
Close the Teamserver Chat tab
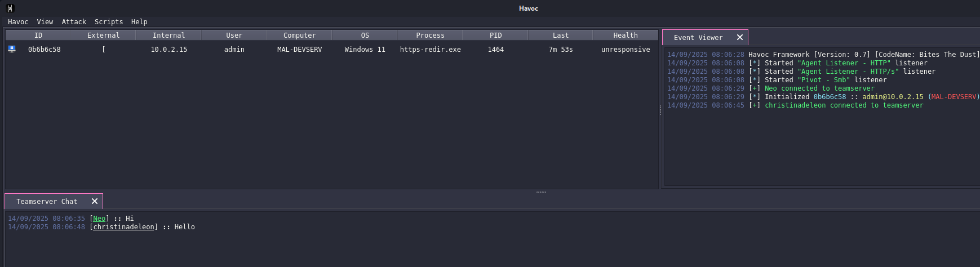click(95, 201)
